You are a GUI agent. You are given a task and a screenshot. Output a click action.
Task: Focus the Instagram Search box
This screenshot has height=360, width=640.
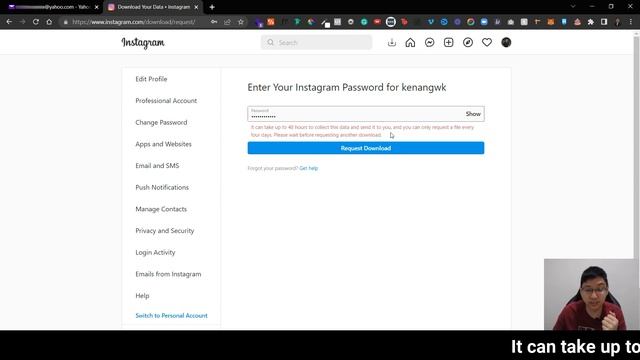tap(316, 42)
